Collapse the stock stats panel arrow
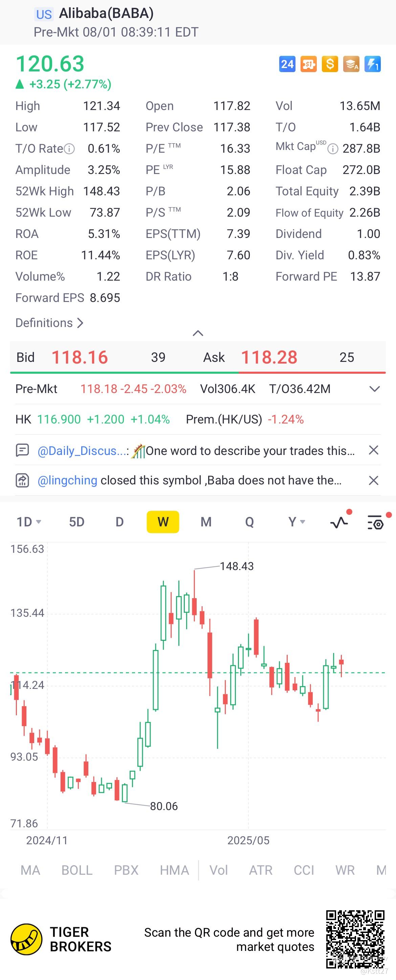The width and height of the screenshot is (396, 980). click(x=198, y=333)
